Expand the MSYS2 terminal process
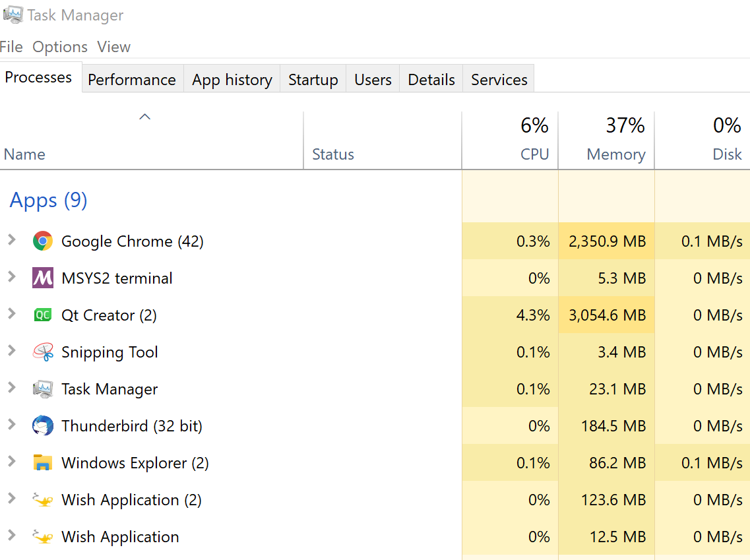Viewport: 750px width, 560px height. (x=12, y=277)
